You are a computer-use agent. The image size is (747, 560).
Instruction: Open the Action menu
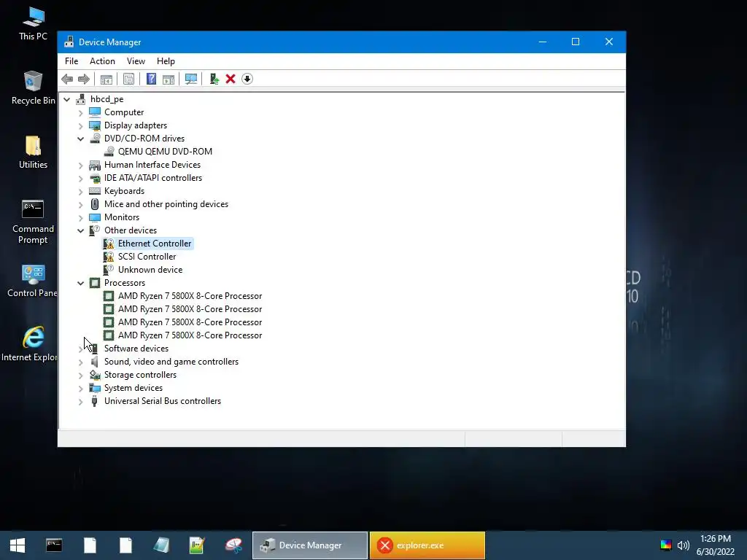[x=102, y=61]
